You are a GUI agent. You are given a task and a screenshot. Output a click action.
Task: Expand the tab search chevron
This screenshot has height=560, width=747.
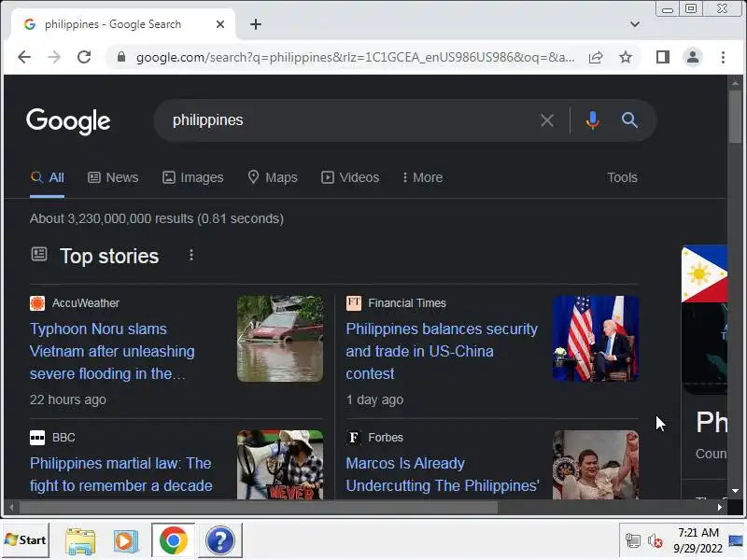635,24
